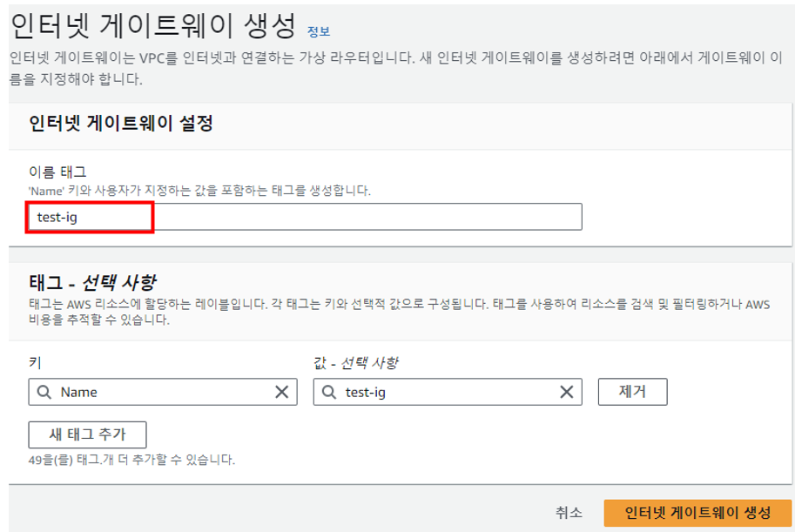Viewport: 795px width, 532px height.
Task: Click the test-ig tag value field
Action: pyautogui.click(x=448, y=392)
